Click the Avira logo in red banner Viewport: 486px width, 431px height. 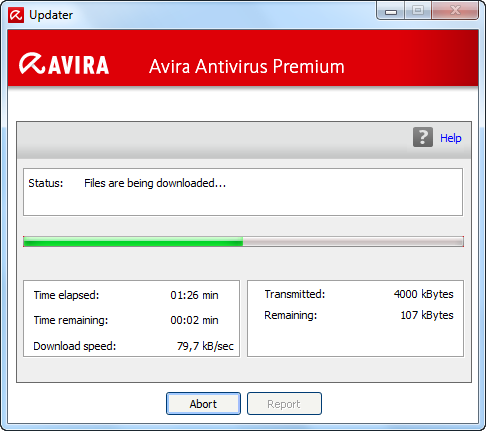point(64,63)
